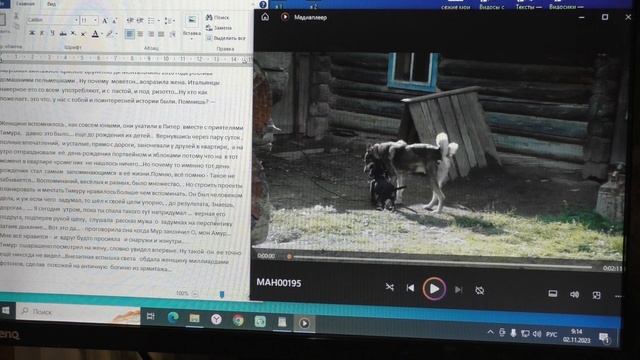The image size is (640, 360).
Task: Click the zoom out minus button
Action: click(x=195, y=293)
